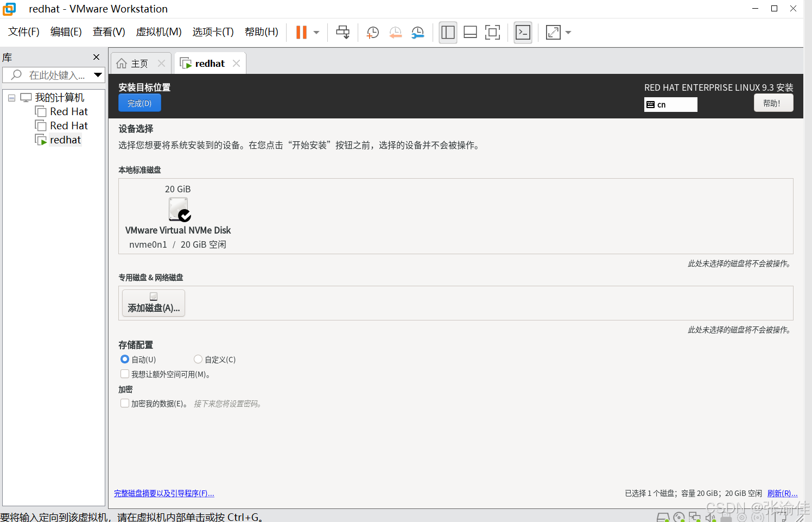Viewport: 812px width, 522px height.
Task: Click the sound card status icon
Action: coord(710,517)
